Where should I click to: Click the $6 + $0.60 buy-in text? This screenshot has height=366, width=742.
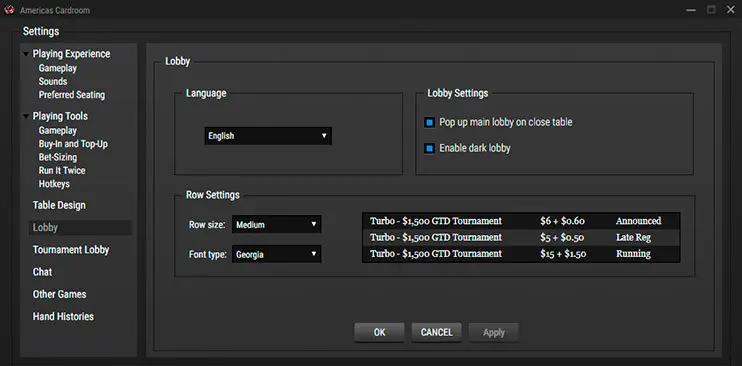[562, 221]
